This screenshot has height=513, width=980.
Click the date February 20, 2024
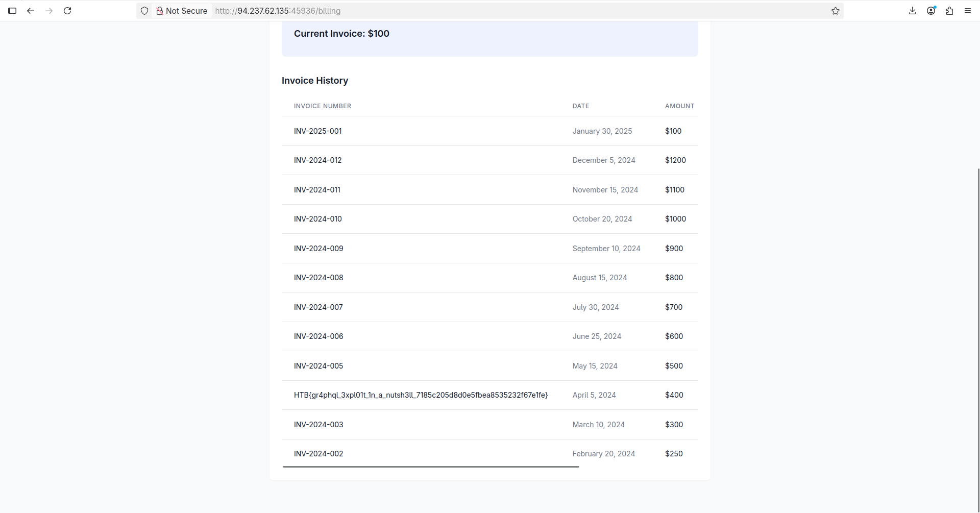tap(604, 454)
